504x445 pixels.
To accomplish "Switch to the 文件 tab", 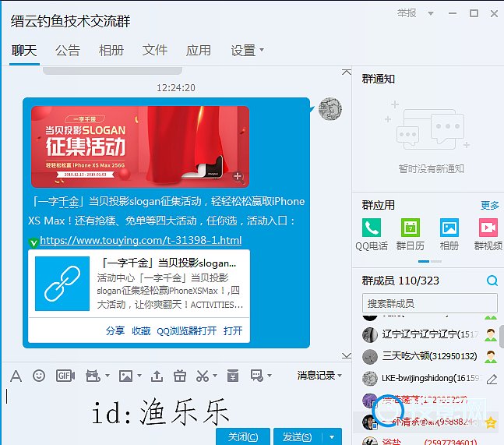I will point(155,51).
